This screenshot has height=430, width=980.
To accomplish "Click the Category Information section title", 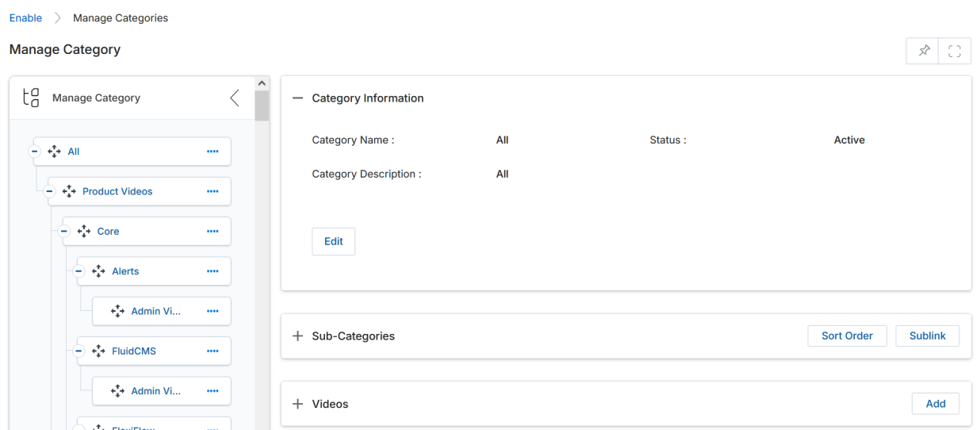I will coord(368,98).
